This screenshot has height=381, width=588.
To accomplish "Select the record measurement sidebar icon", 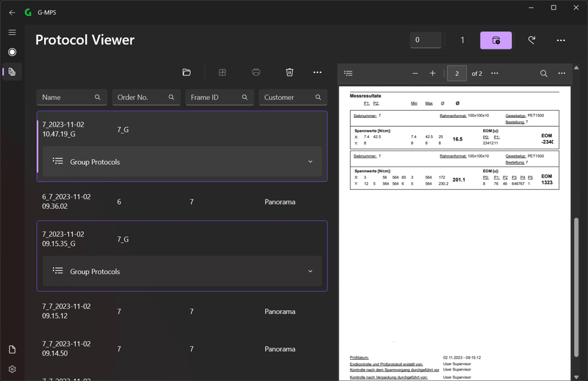I will [x=12, y=52].
